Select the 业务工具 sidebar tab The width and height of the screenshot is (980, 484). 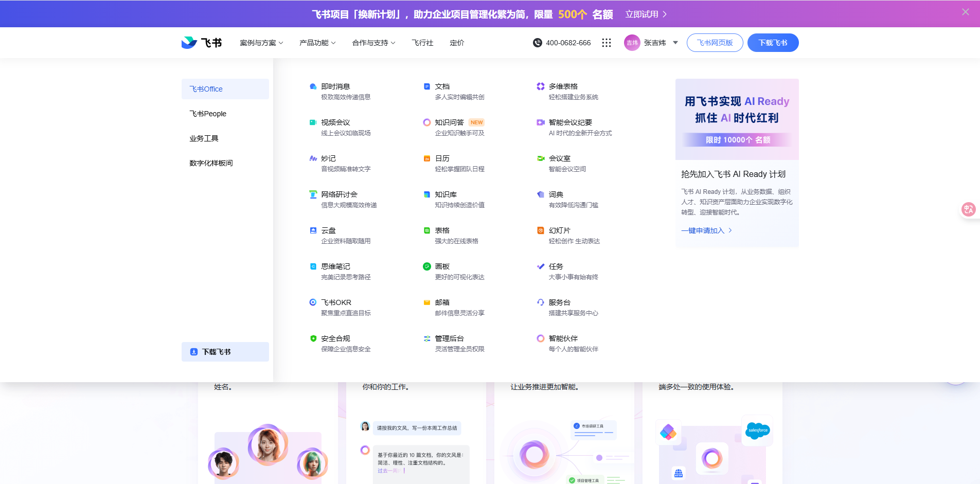(225, 138)
